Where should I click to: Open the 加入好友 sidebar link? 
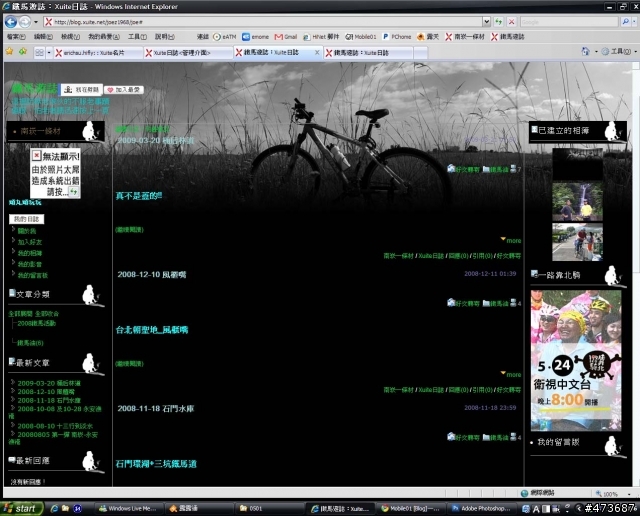pyautogui.click(x=29, y=242)
